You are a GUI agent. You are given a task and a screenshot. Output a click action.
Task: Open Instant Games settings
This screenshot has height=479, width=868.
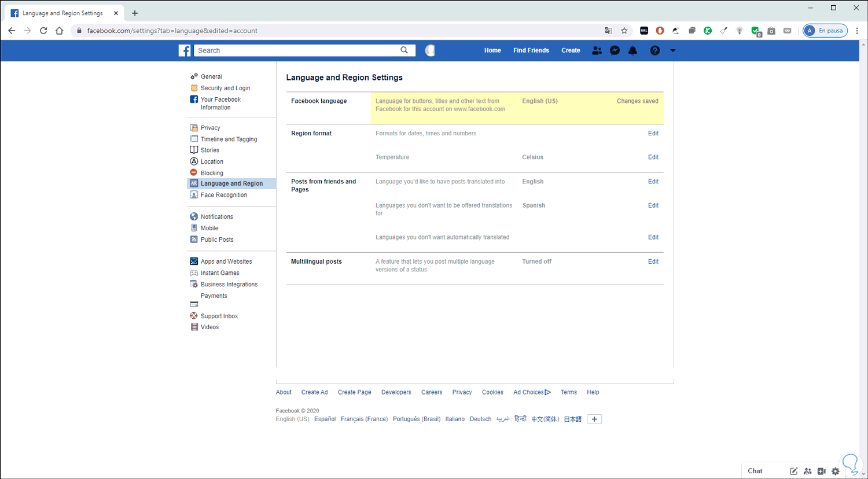coord(220,273)
